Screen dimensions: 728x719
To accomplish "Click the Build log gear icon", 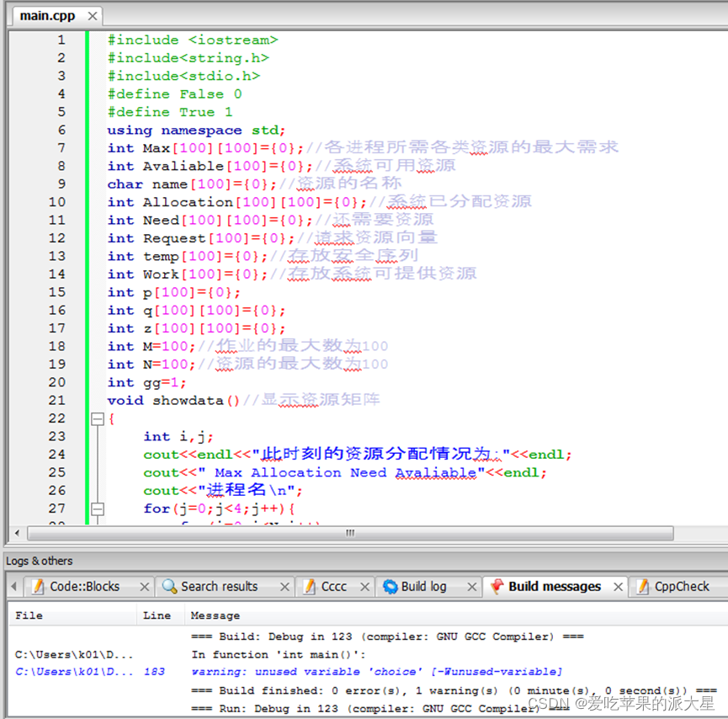I will [x=391, y=587].
